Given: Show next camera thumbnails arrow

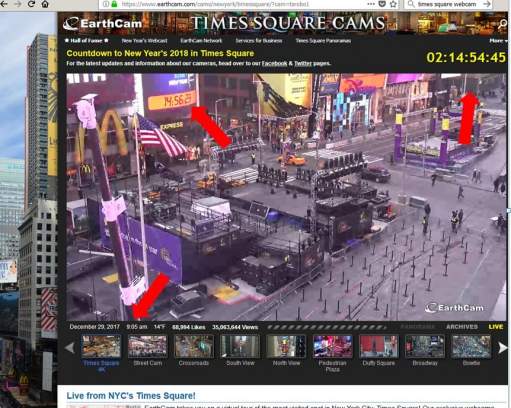Looking at the screenshot, I should click(x=503, y=348).
